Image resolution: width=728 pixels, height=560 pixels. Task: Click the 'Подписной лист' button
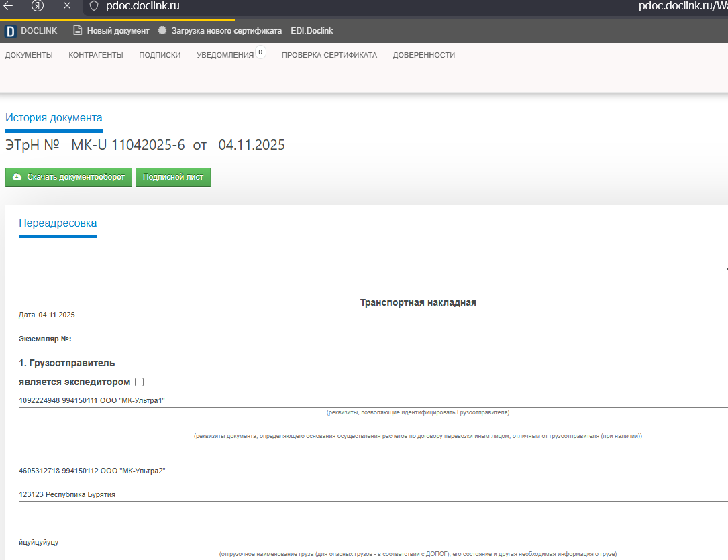(172, 177)
